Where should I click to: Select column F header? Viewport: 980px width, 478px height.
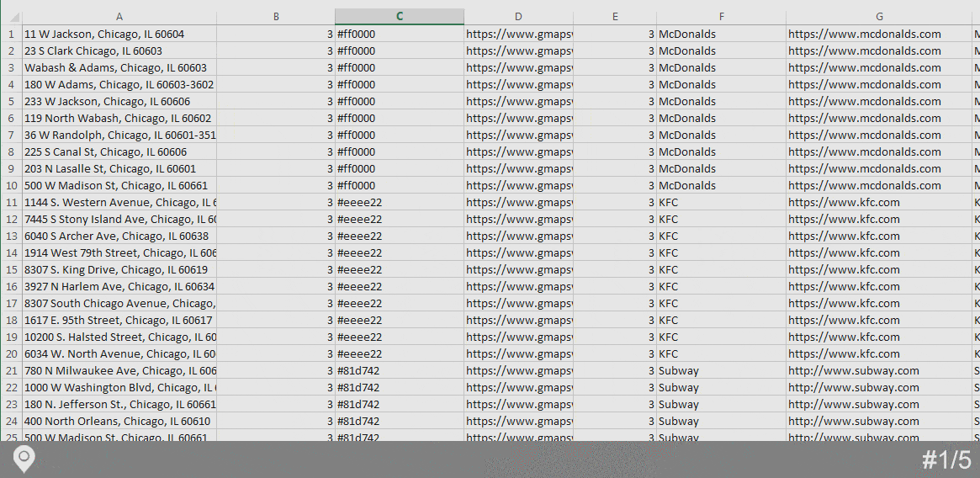coord(721,17)
